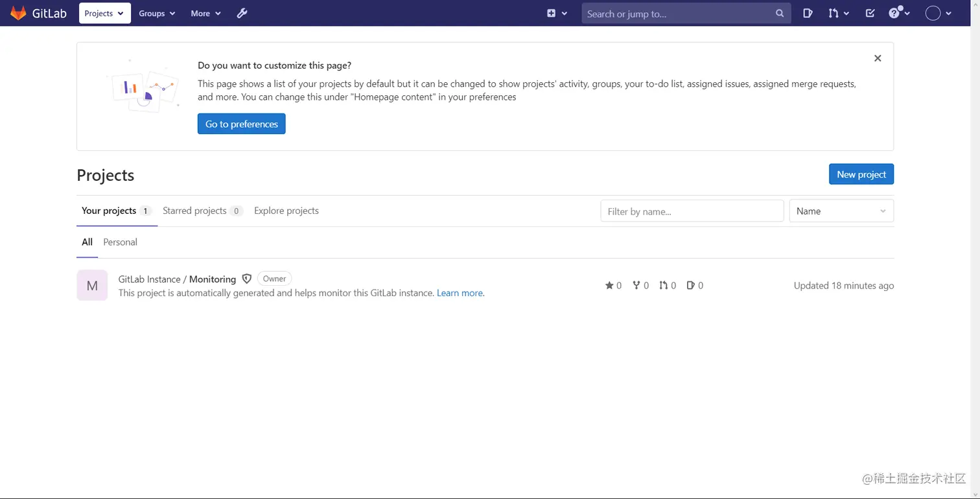Open the Issues icon in top bar
The image size is (980, 499).
coord(808,13)
